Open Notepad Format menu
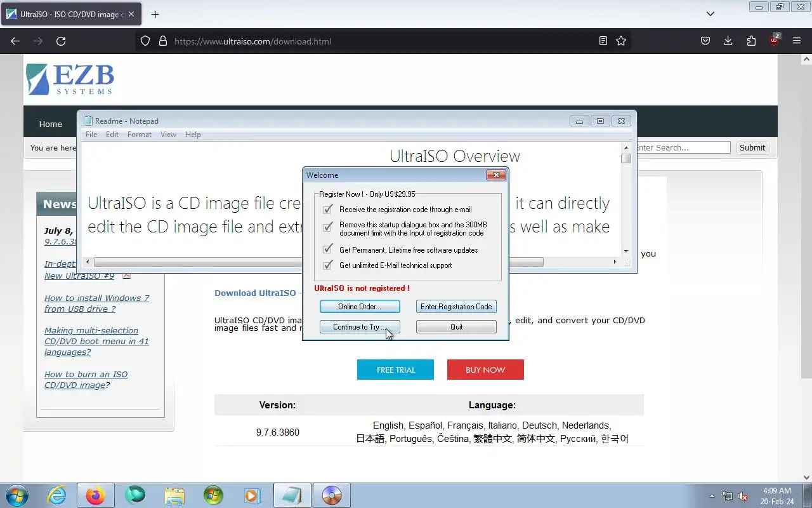This screenshot has width=812, height=508. tap(140, 135)
